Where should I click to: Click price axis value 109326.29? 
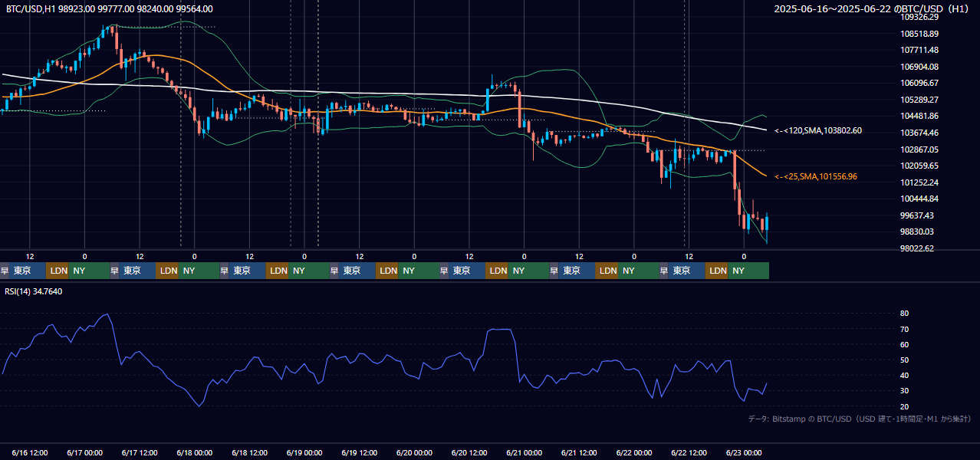pyautogui.click(x=920, y=17)
